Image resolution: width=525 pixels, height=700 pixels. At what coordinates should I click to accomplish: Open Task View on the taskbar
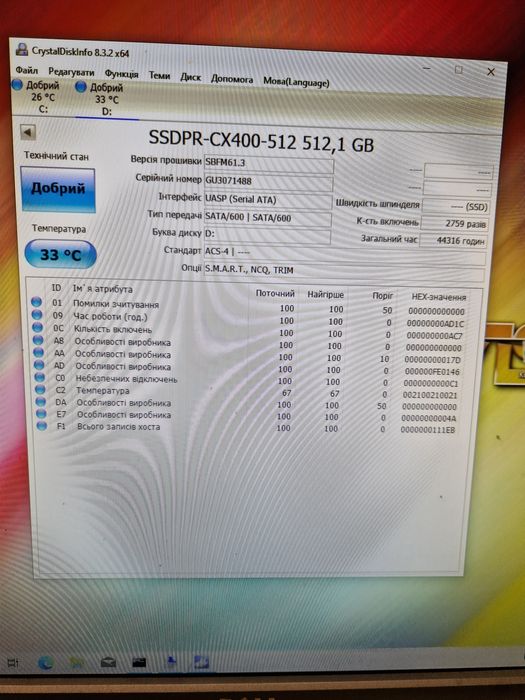coord(12,663)
